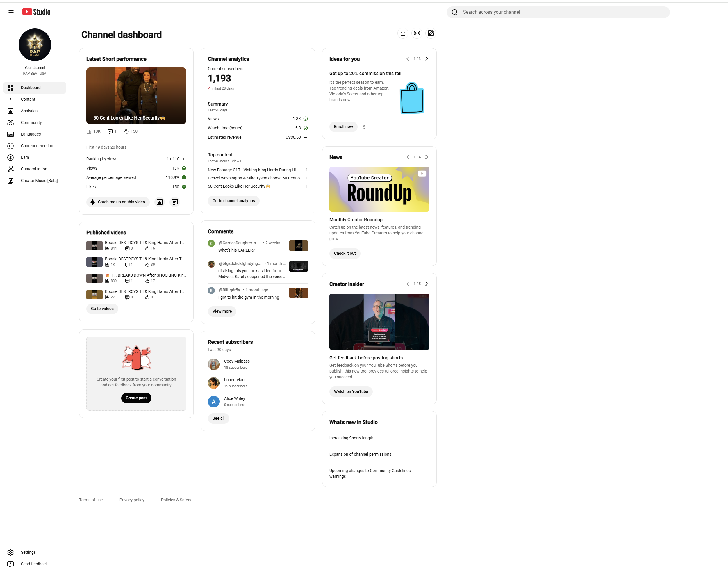Open the Earn dollar section
The height and width of the screenshot is (572, 728).
click(x=35, y=157)
